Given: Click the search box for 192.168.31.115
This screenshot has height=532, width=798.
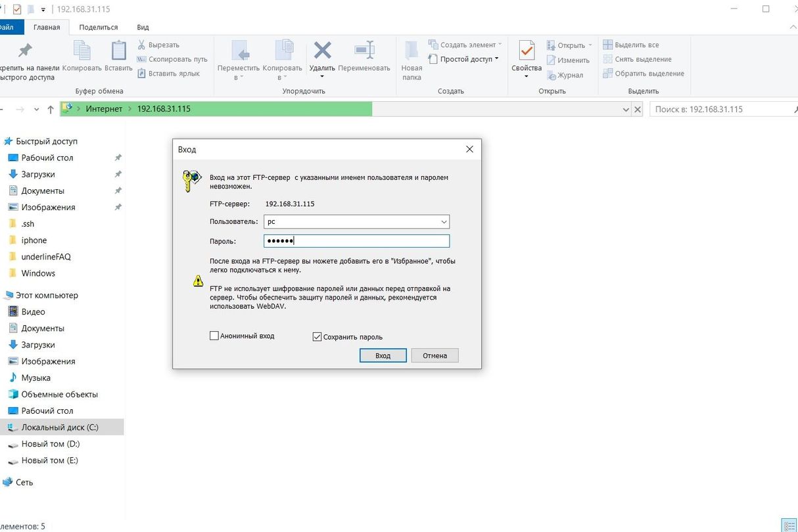Looking at the screenshot, I should [x=720, y=109].
